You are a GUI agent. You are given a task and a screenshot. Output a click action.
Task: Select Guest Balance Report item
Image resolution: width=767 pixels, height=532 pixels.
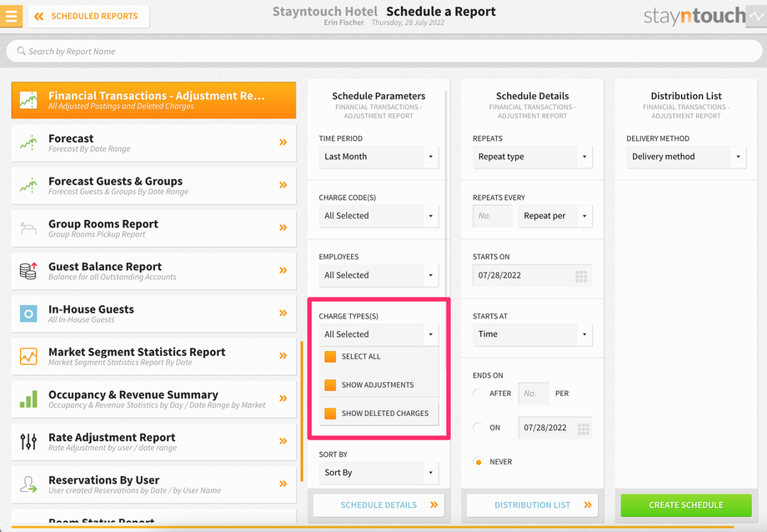click(153, 271)
